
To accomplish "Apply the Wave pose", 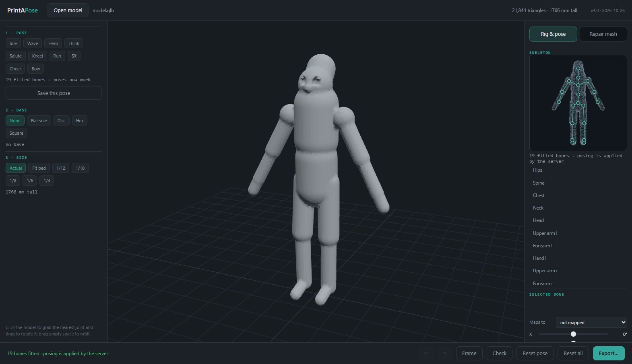I will coord(33,43).
